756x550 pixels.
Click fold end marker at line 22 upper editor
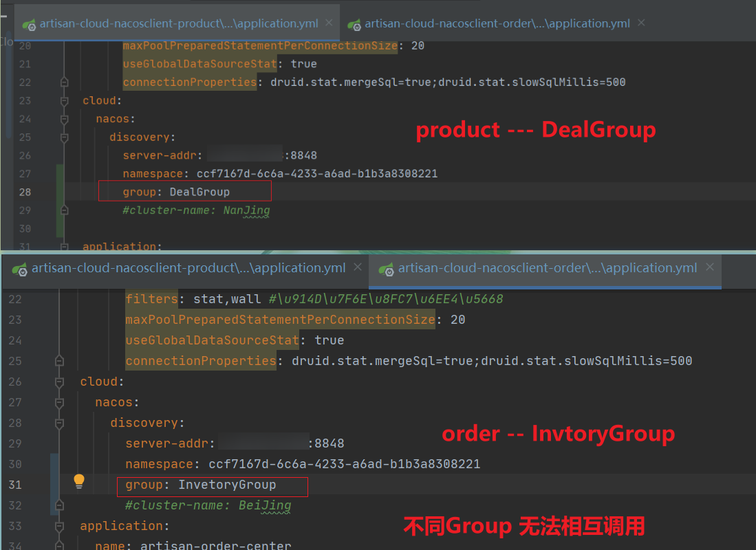coord(64,82)
